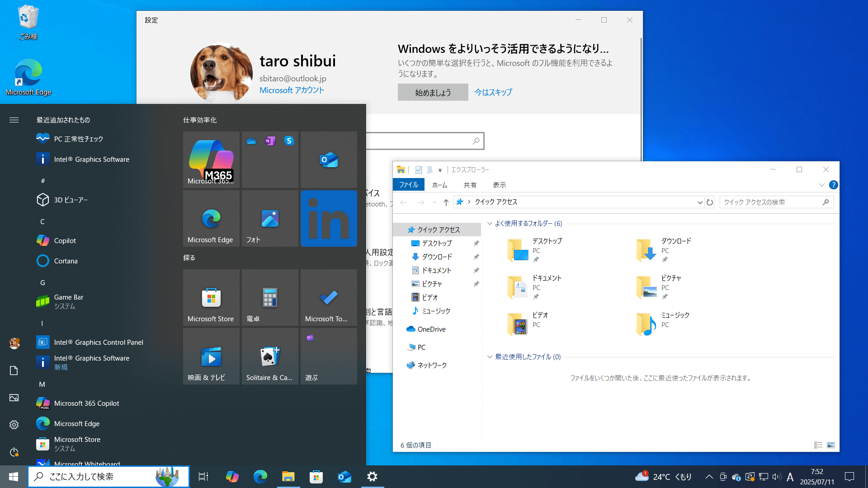Open the weather 24°C くもり widget
The width and height of the screenshot is (868, 488).
click(x=663, y=477)
